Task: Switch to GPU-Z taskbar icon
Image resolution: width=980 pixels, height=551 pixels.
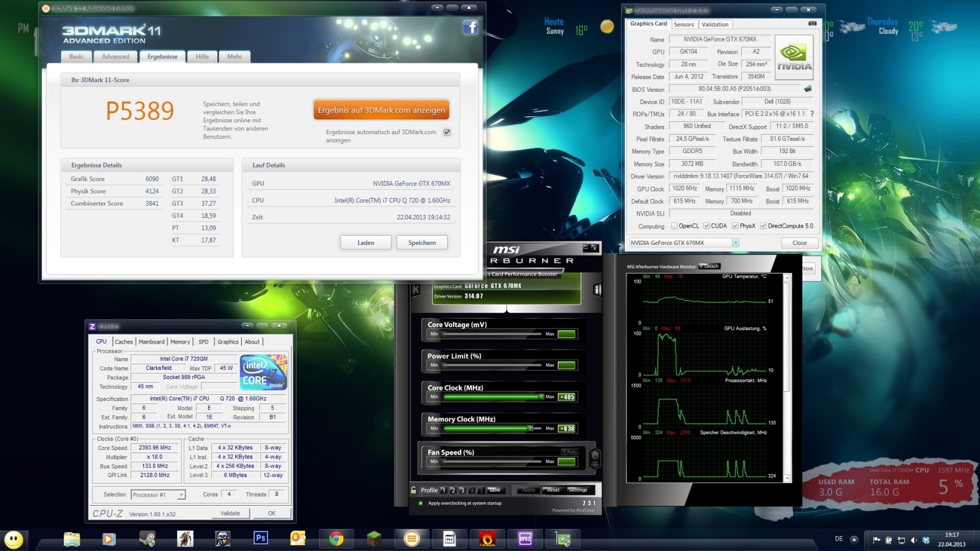Action: coord(563,539)
